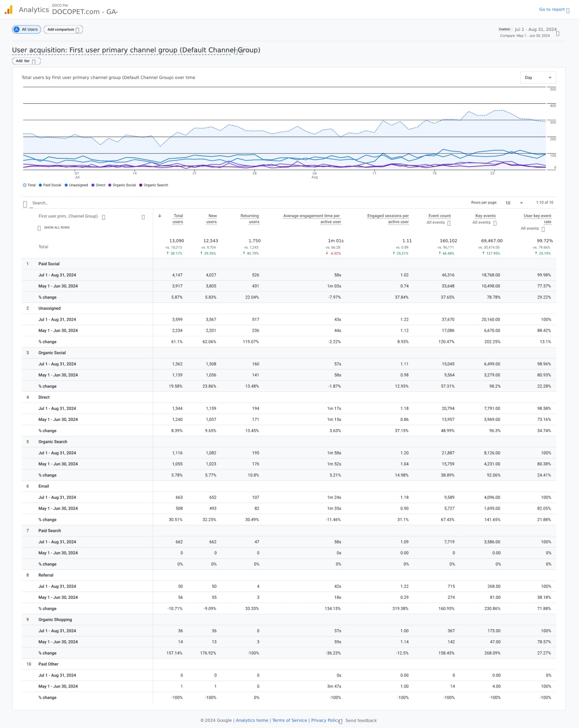The width and height of the screenshot is (579, 728).
Task: Toggle the Organic Social legend entry
Action: (x=122, y=185)
